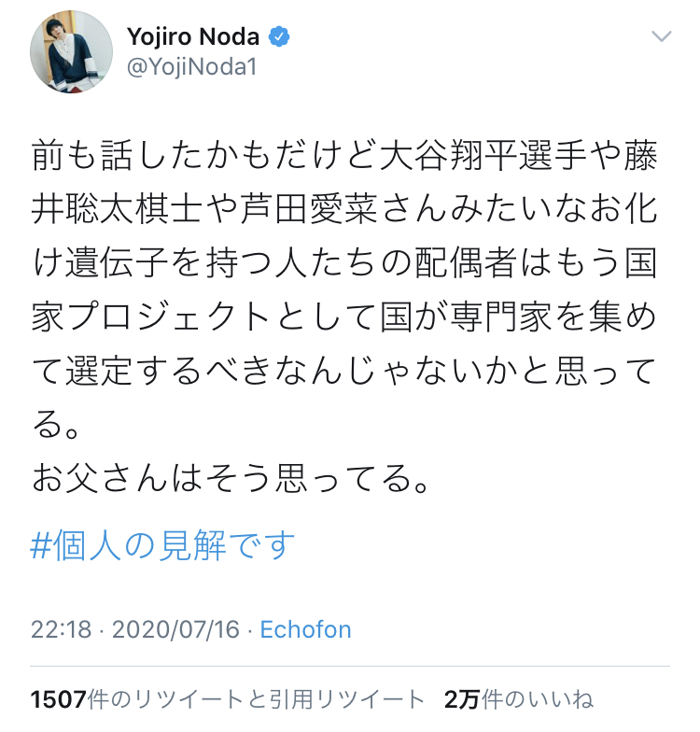Image resolution: width=700 pixels, height=732 pixels.
Task: Open the Echofon source link
Action: tap(305, 629)
